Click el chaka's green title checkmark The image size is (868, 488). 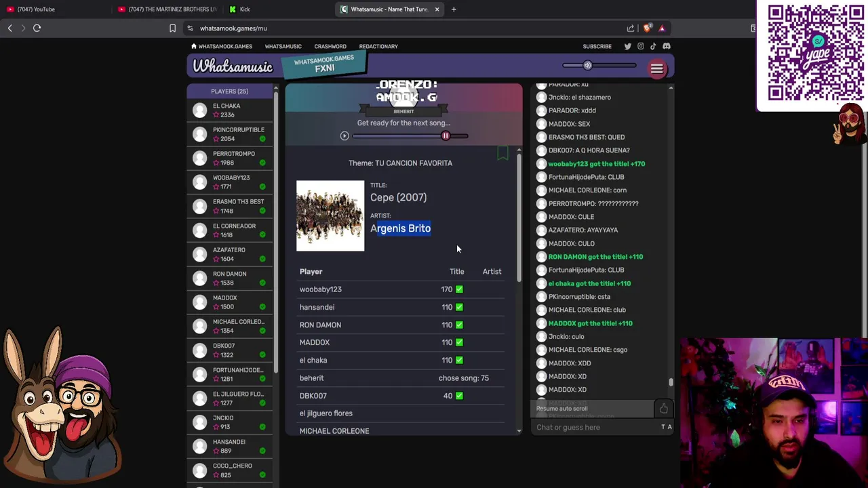click(459, 360)
